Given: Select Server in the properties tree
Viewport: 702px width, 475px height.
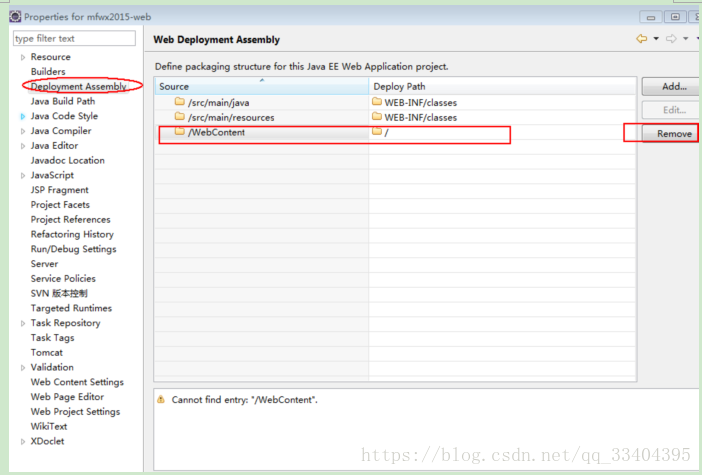Looking at the screenshot, I should click(44, 264).
